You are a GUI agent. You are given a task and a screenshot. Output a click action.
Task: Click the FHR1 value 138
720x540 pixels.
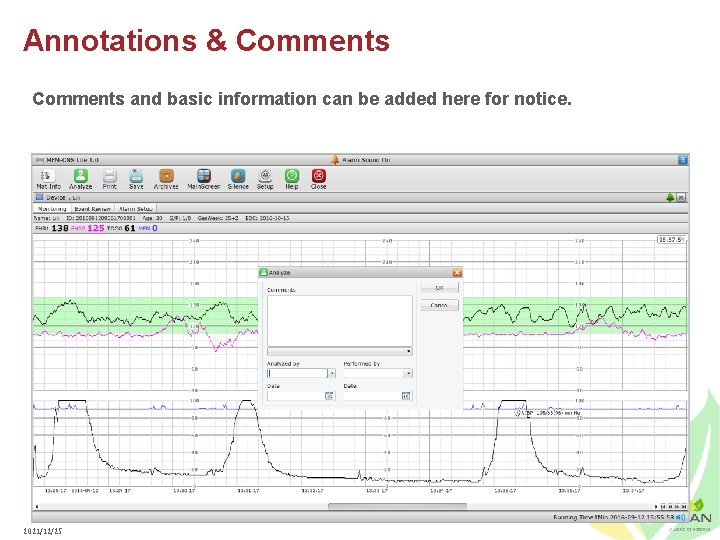[60, 228]
